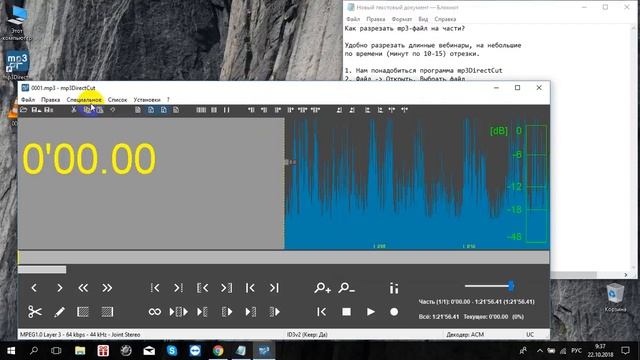
Task: Click the level bars icon right of the zoom buttons
Action: coord(394,288)
